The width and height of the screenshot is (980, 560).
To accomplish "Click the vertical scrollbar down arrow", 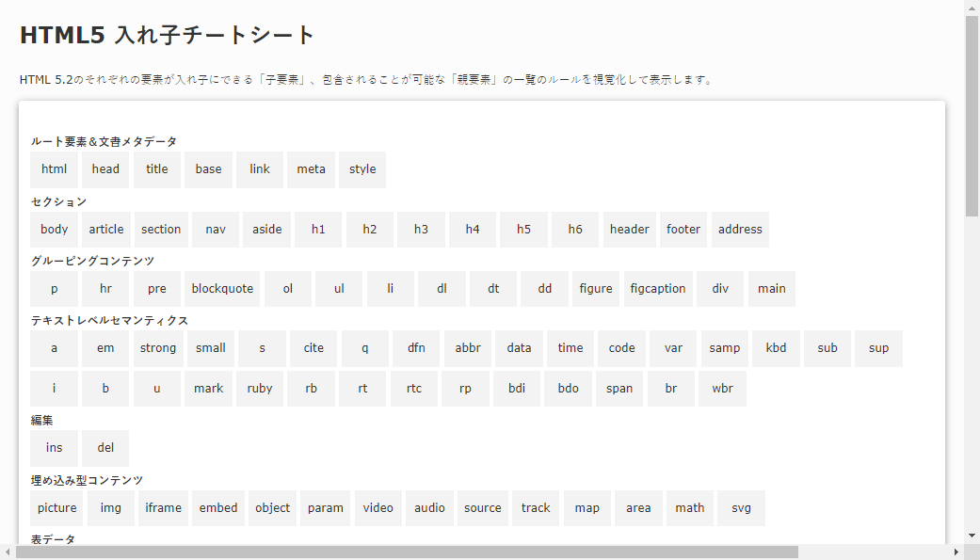I will tap(972, 536).
